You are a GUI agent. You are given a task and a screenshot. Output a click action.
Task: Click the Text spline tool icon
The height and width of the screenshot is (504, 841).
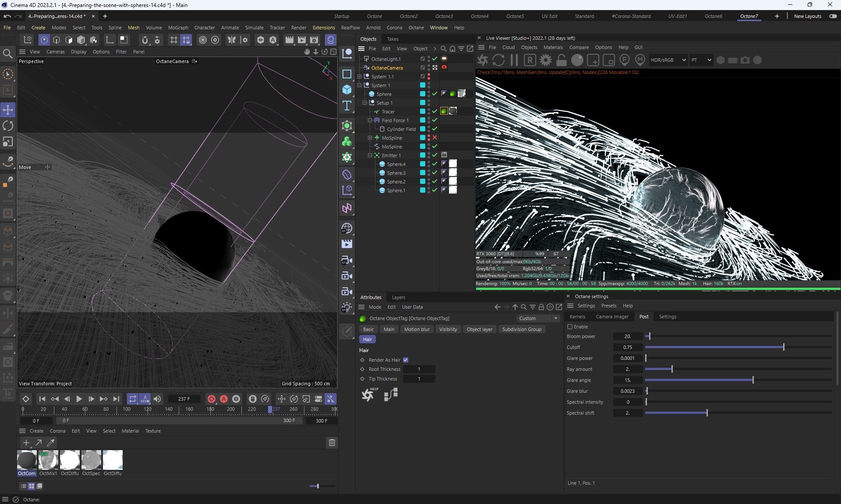coord(347,106)
